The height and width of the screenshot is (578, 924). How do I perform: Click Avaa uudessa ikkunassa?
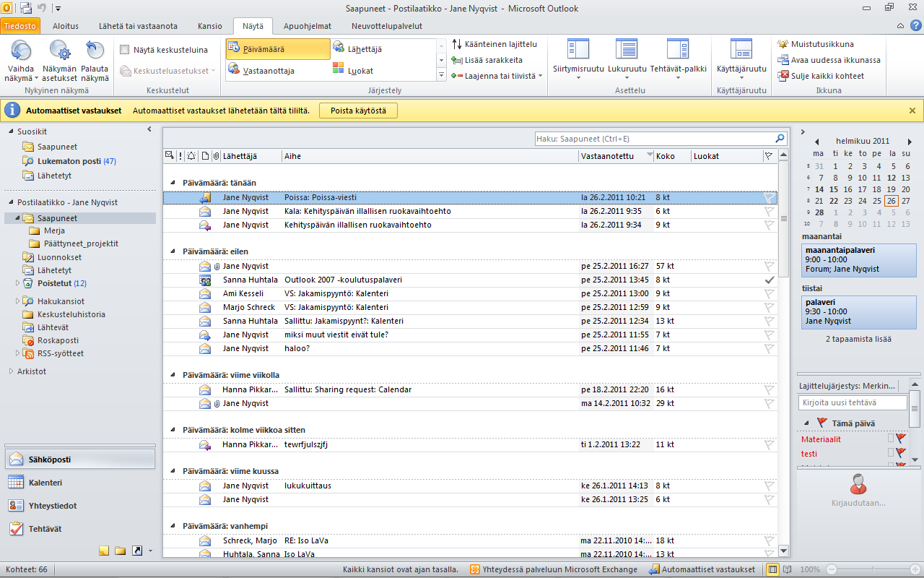tap(829, 60)
